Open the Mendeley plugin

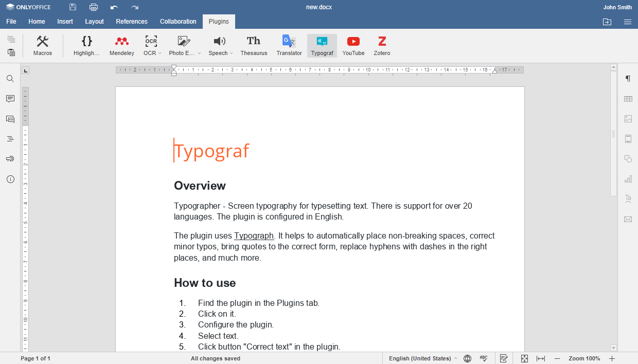tap(122, 46)
